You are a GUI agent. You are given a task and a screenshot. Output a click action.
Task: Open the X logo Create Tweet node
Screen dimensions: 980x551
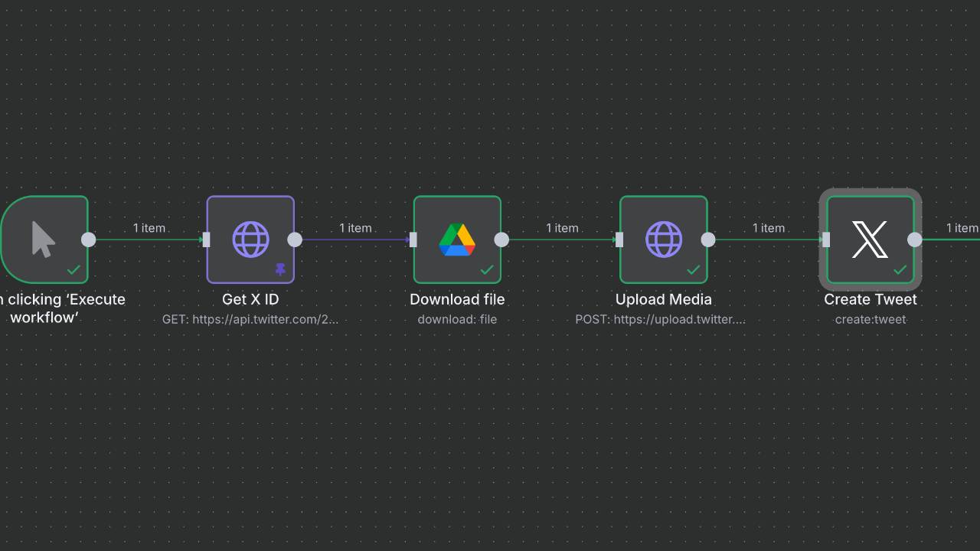[x=871, y=240]
